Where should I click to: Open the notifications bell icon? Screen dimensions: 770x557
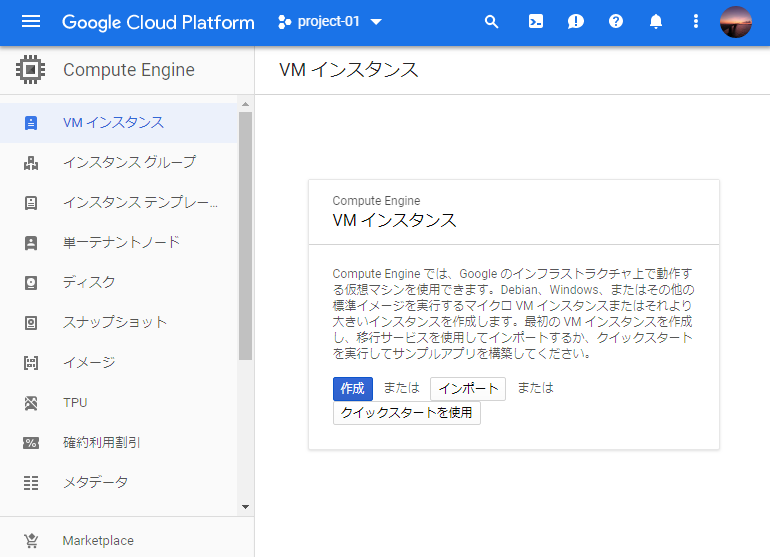click(x=656, y=22)
